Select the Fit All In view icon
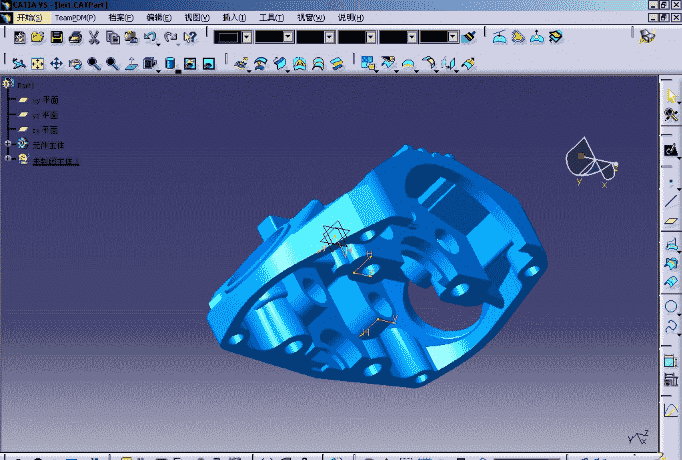 37,64
